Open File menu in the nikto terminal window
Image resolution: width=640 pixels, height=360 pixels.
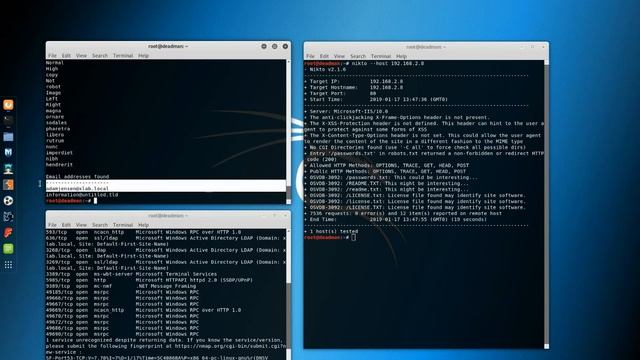coord(310,56)
